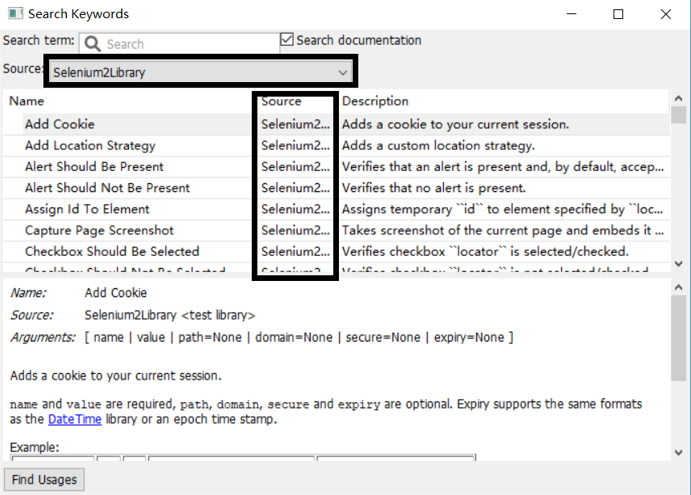
Task: Select the Checkbox Should Be Selected keyword
Action: coord(112,251)
